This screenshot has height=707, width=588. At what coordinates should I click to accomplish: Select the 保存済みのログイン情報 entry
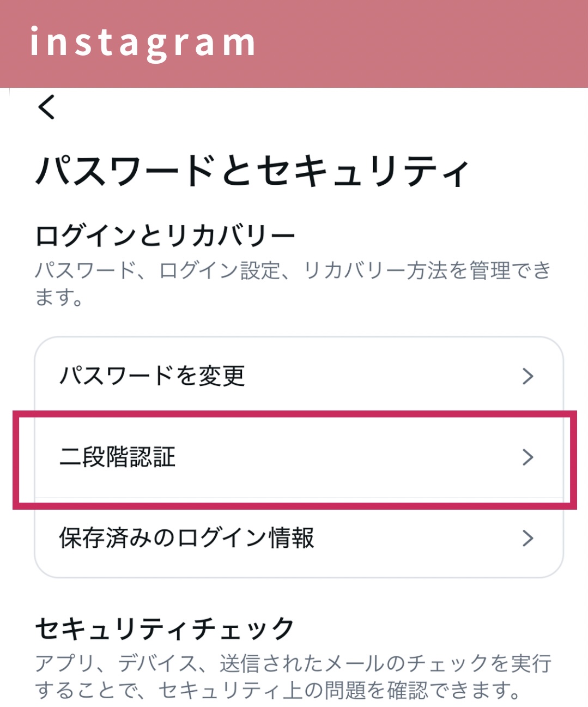tap(186, 538)
